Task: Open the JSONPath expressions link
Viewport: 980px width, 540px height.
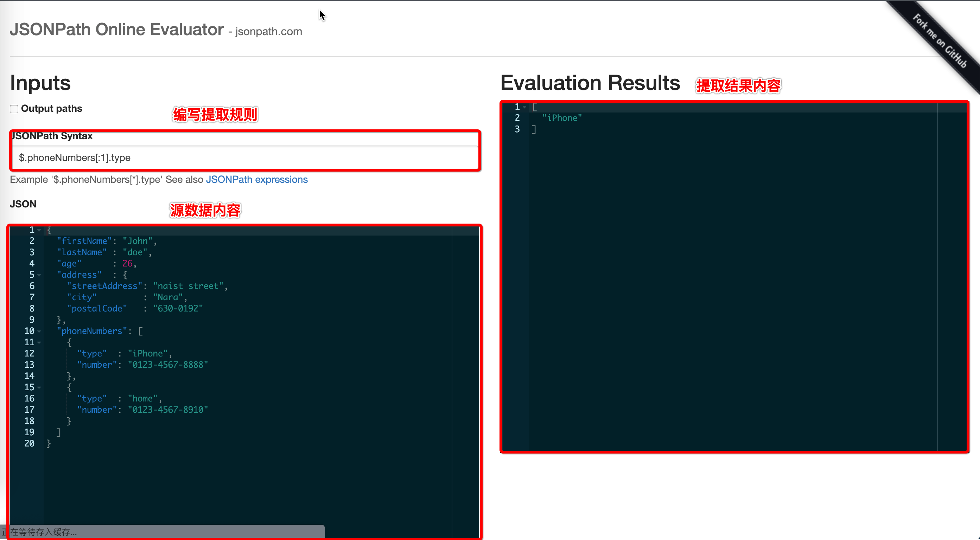Action: point(256,180)
